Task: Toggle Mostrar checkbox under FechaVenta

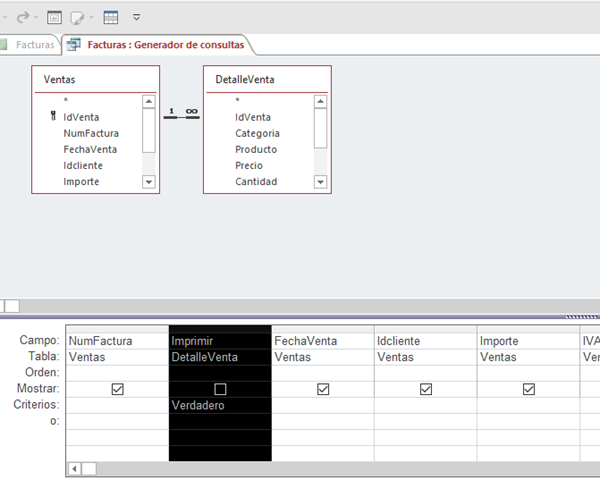Action: pos(323,389)
